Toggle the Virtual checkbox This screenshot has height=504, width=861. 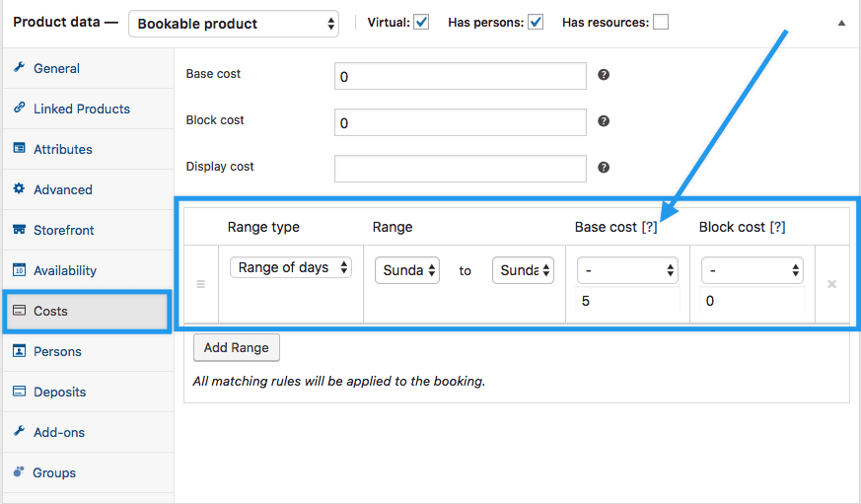click(x=421, y=22)
